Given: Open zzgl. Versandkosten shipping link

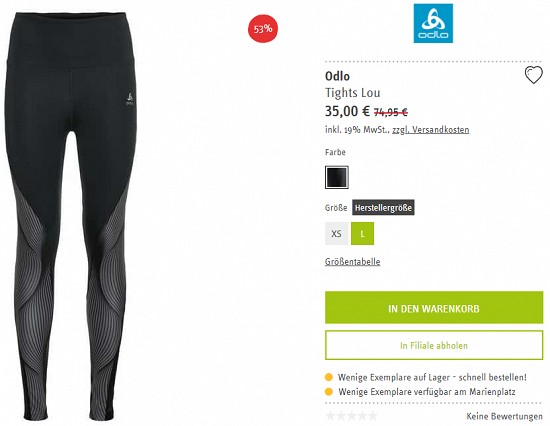Looking at the screenshot, I should (x=430, y=129).
